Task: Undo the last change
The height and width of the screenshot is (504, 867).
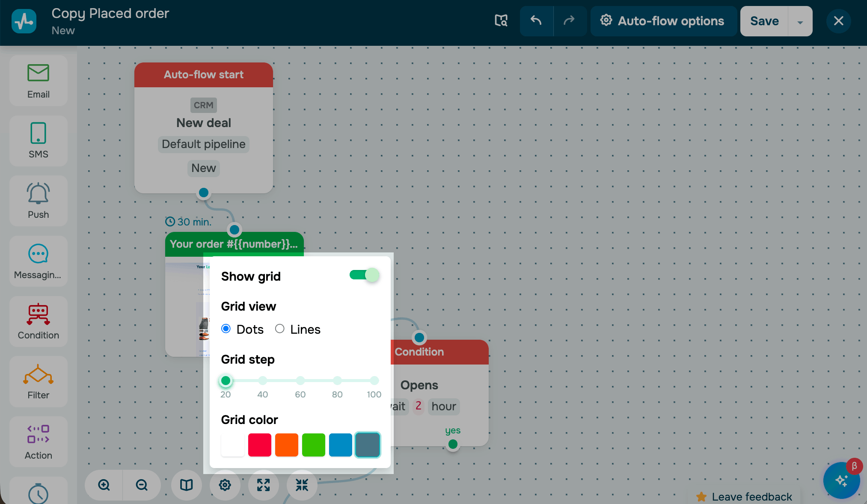Action: tap(536, 21)
